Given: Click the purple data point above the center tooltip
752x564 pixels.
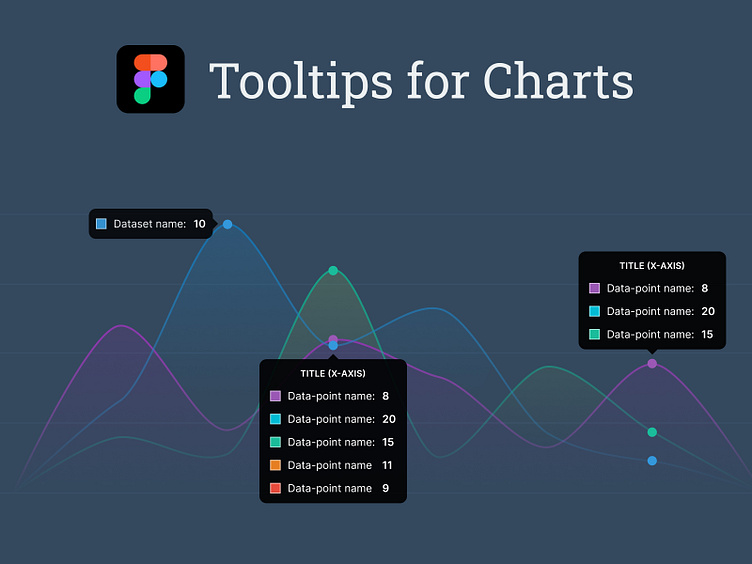Looking at the screenshot, I should pos(333,339).
